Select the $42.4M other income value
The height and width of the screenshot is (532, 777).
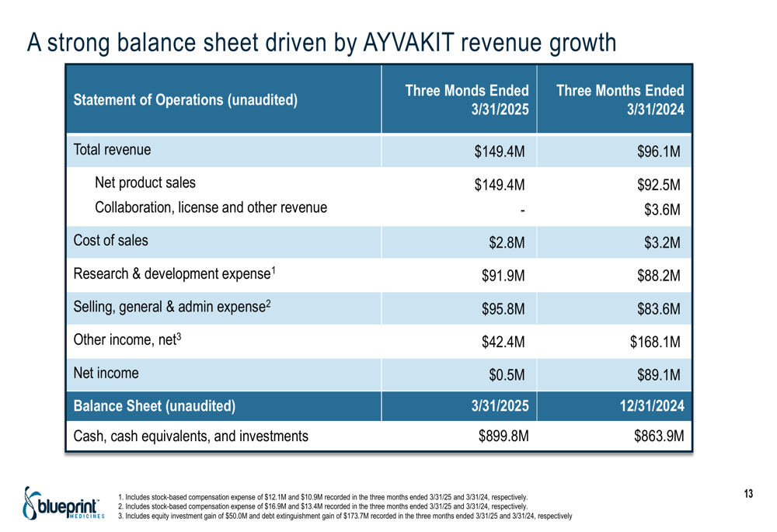tap(503, 342)
